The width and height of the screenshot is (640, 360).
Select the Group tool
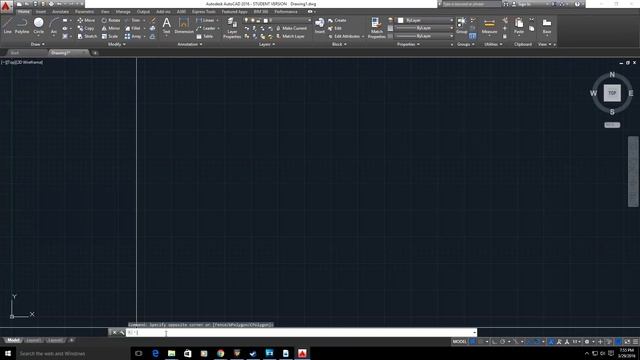coord(461,25)
